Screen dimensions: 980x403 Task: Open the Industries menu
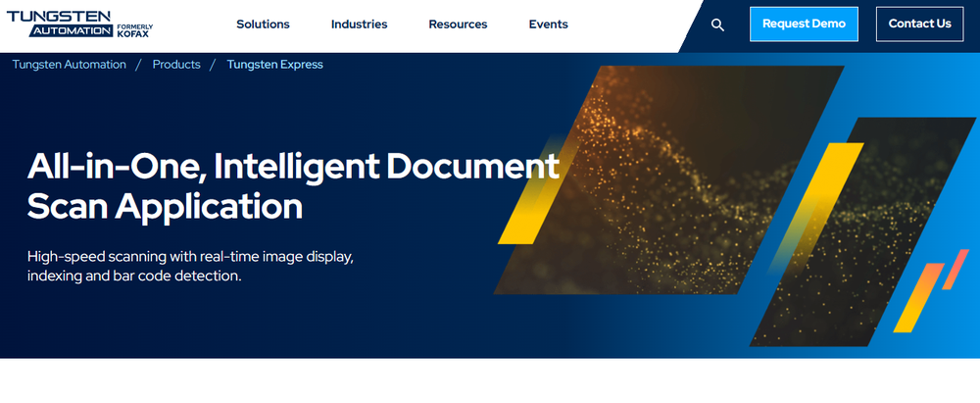tap(360, 25)
